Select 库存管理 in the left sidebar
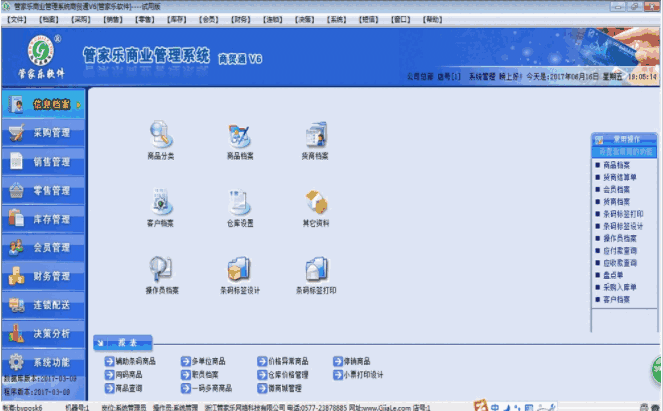Image resolution: width=663 pixels, height=411 pixels. tap(44, 219)
